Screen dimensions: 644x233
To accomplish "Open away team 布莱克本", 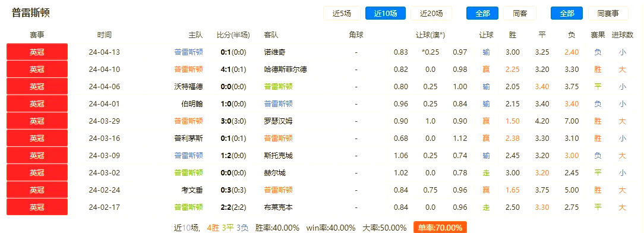I will 278,207.
